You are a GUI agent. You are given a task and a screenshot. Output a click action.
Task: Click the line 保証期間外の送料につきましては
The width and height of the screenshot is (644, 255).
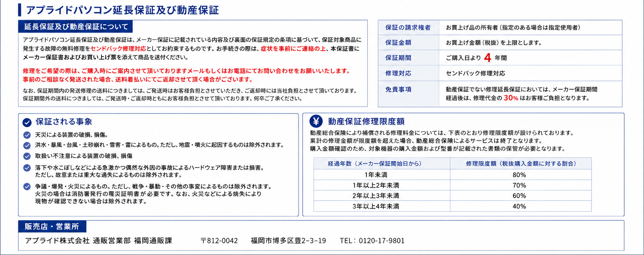(x=163, y=99)
